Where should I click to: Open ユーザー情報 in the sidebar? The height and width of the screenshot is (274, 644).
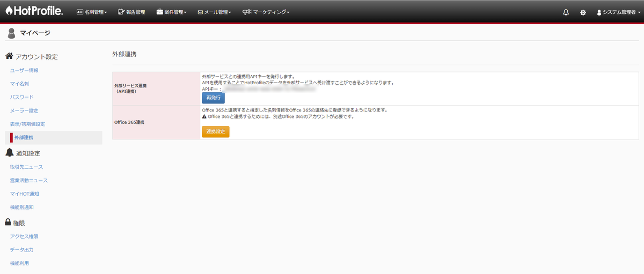24,70
